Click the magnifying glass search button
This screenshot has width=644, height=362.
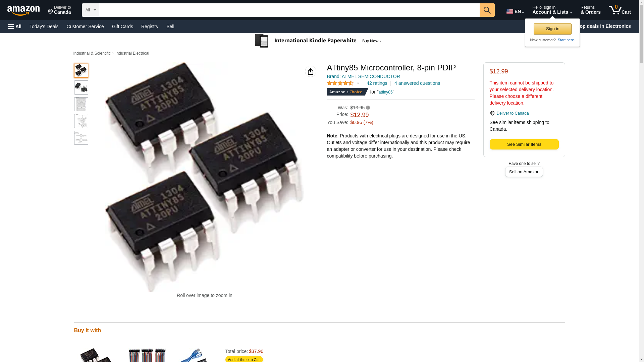point(487,10)
